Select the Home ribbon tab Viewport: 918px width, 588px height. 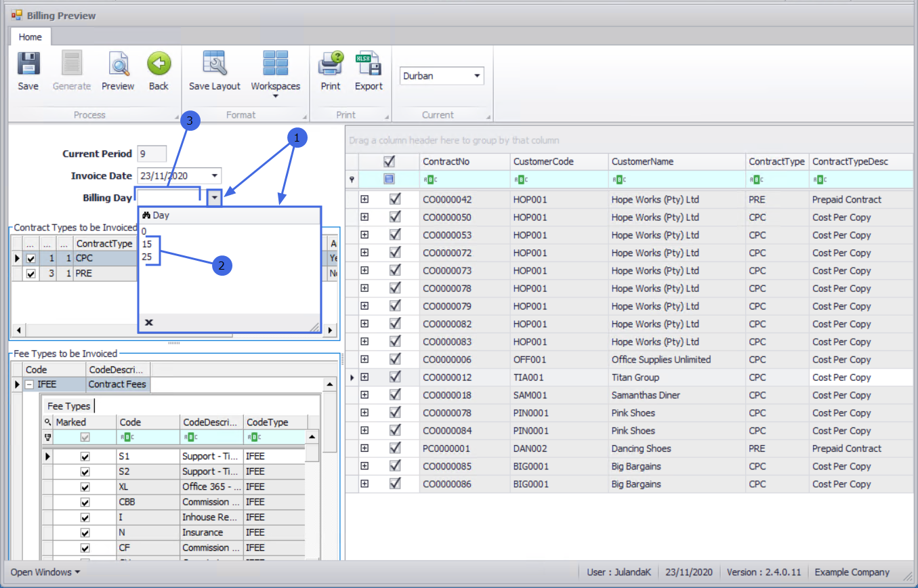click(30, 37)
